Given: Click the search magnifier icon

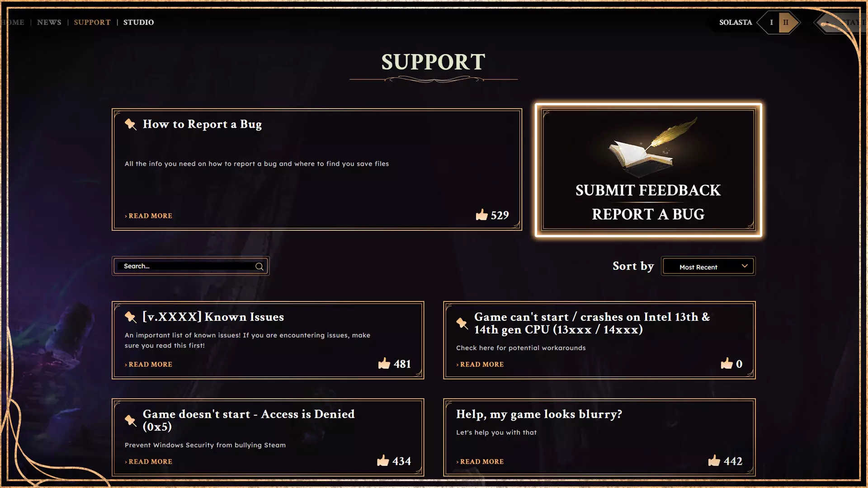Looking at the screenshot, I should (x=259, y=267).
